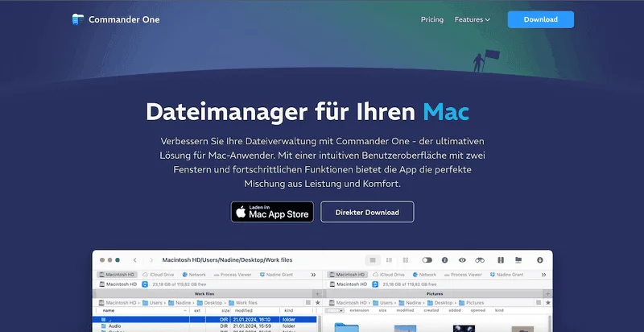Viewport: 644px width, 332px height.
Task: Select Network in left pane
Action: pos(194,275)
